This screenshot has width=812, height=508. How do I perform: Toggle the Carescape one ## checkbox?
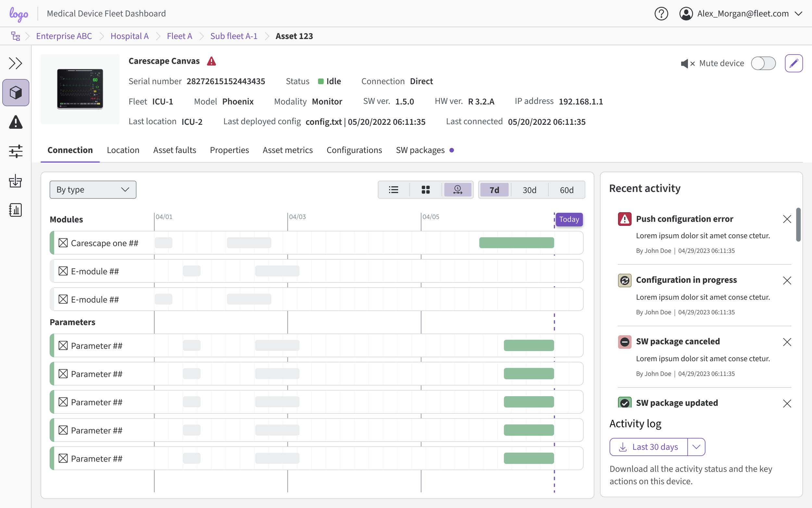[x=63, y=243]
